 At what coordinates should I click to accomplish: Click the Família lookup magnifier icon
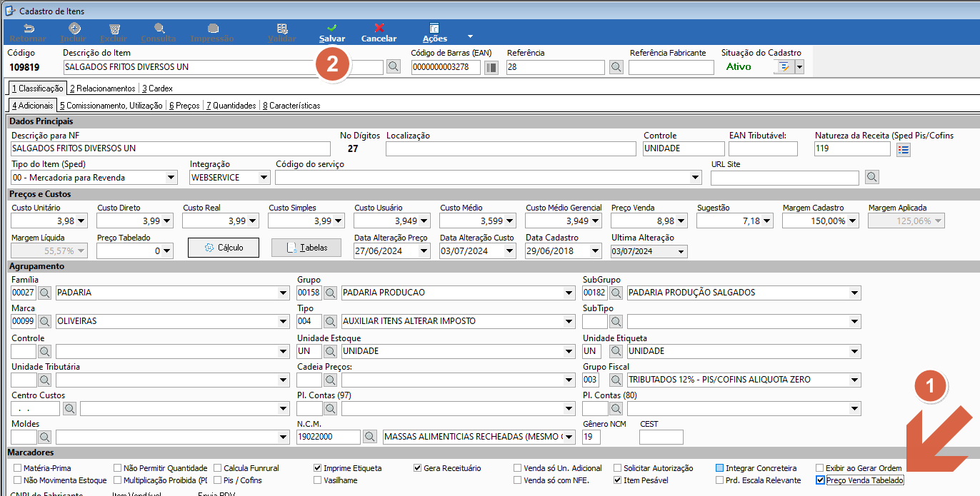pos(45,293)
